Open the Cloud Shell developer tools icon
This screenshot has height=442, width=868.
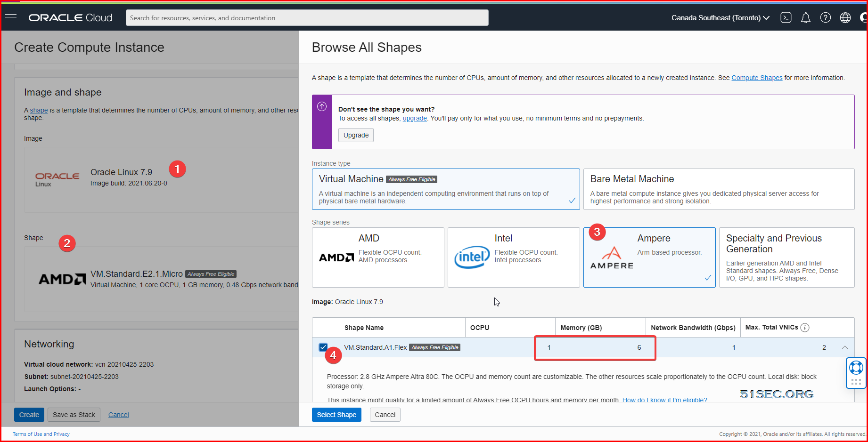[x=786, y=17]
